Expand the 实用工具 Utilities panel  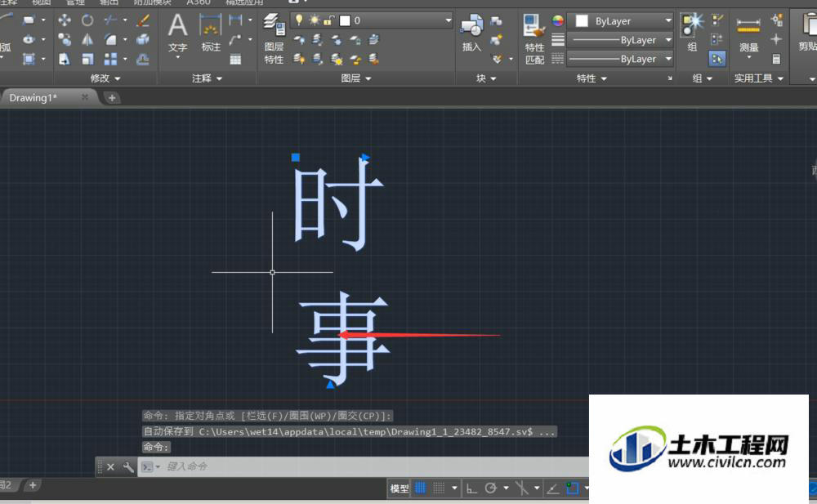[x=759, y=78]
